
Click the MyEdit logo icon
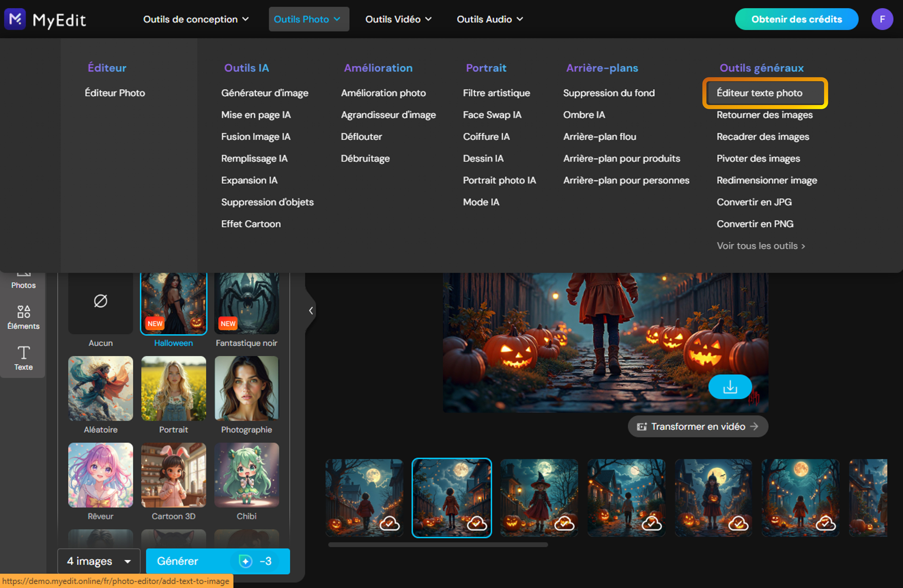point(14,19)
